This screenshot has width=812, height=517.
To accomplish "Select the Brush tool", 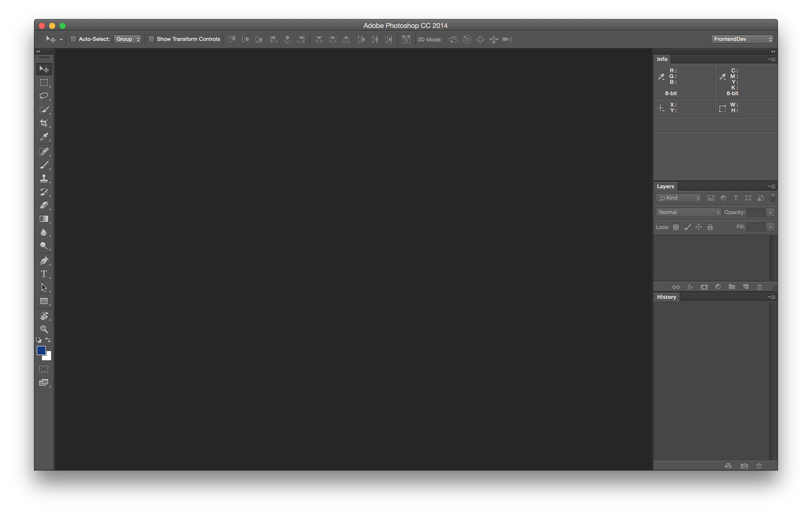I will tap(44, 165).
